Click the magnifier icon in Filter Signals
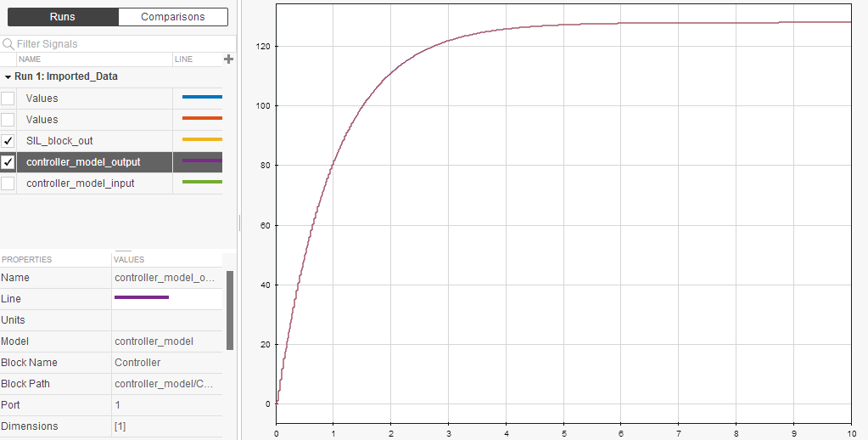Viewport: 868px width, 440px height. 8,44
